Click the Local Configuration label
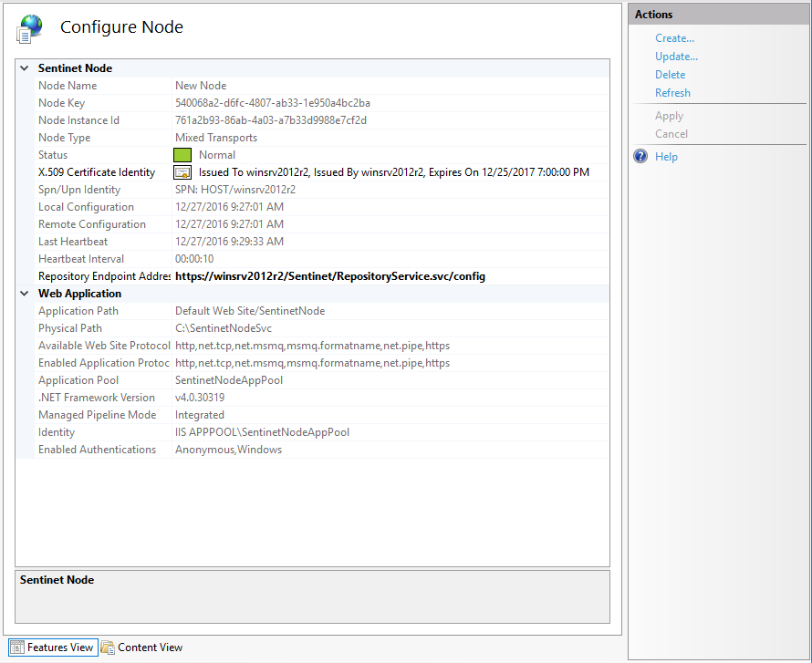The height and width of the screenshot is (663, 812). pyautogui.click(x=86, y=207)
